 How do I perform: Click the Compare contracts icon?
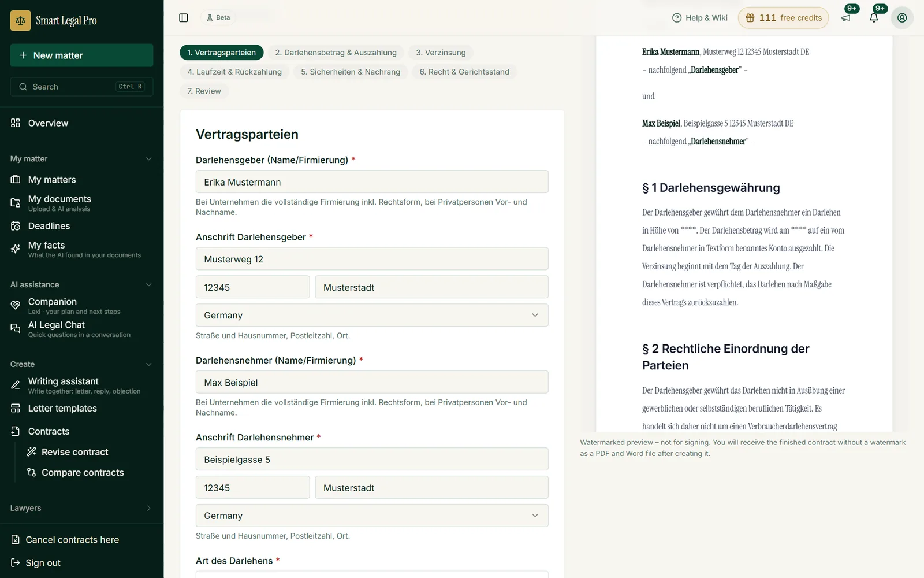[32, 473]
